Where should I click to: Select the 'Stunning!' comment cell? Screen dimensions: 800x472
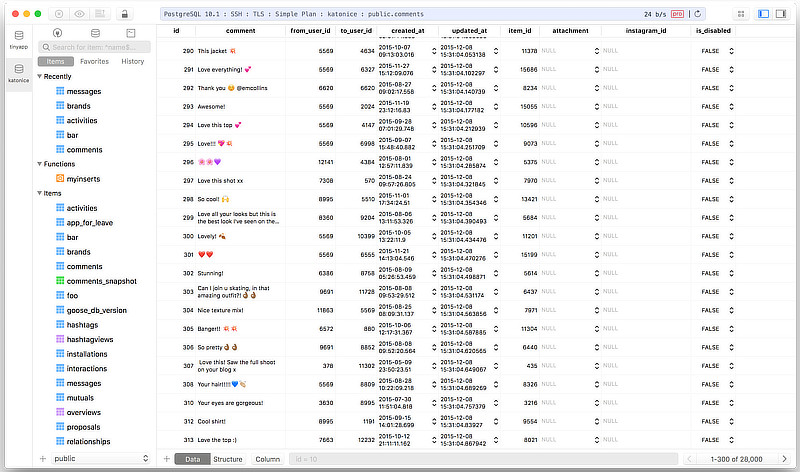tap(240, 273)
